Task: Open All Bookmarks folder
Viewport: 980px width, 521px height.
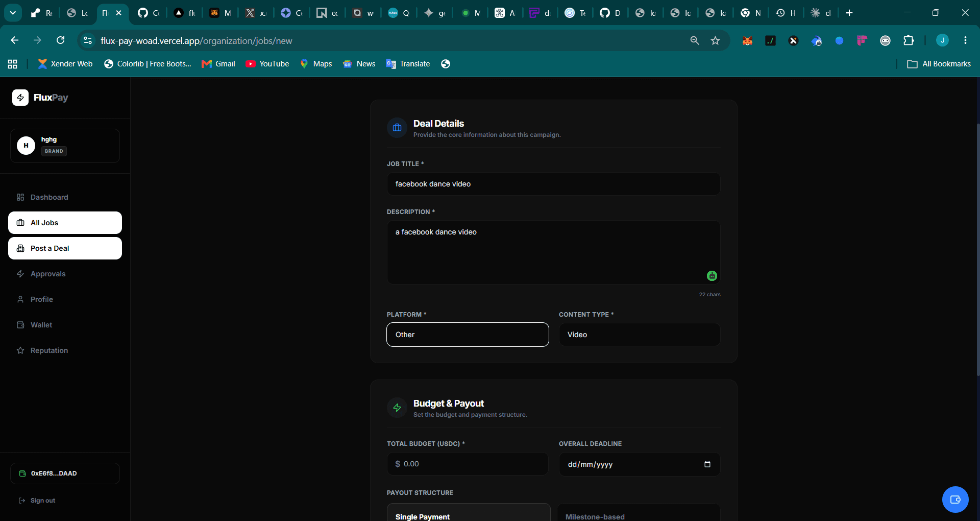Action: click(939, 64)
